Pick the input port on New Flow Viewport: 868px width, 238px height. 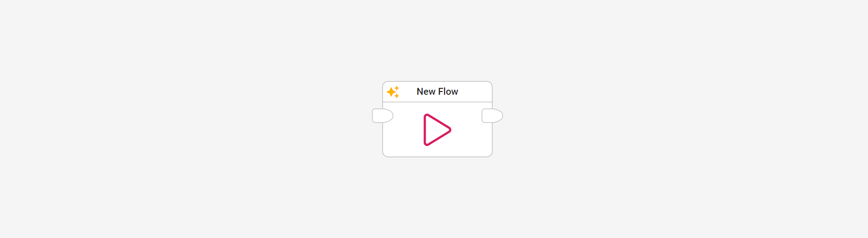coord(382,116)
